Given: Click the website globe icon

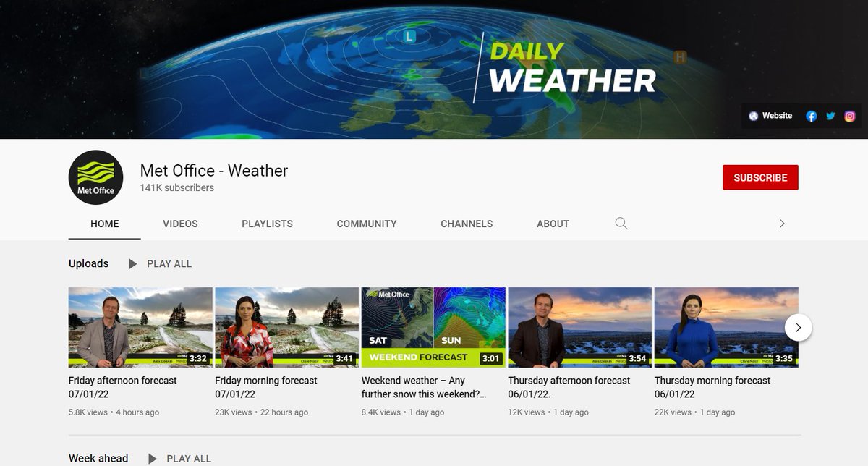Looking at the screenshot, I should click(x=752, y=115).
